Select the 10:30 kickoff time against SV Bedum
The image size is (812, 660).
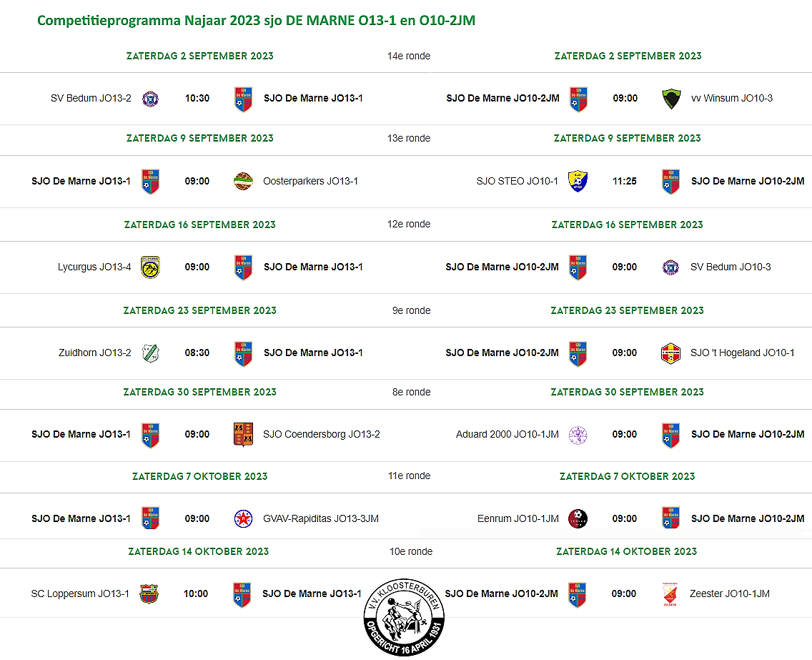[x=197, y=99]
